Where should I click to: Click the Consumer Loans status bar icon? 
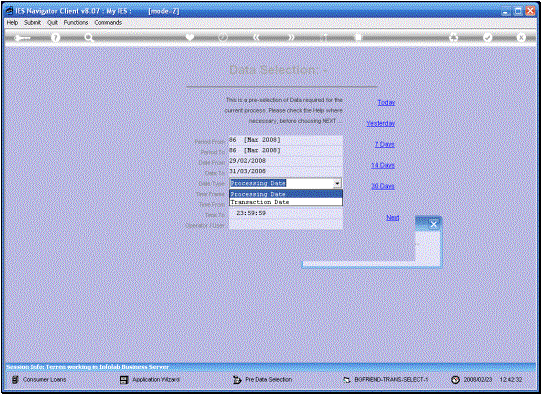pyautogui.click(x=15, y=380)
